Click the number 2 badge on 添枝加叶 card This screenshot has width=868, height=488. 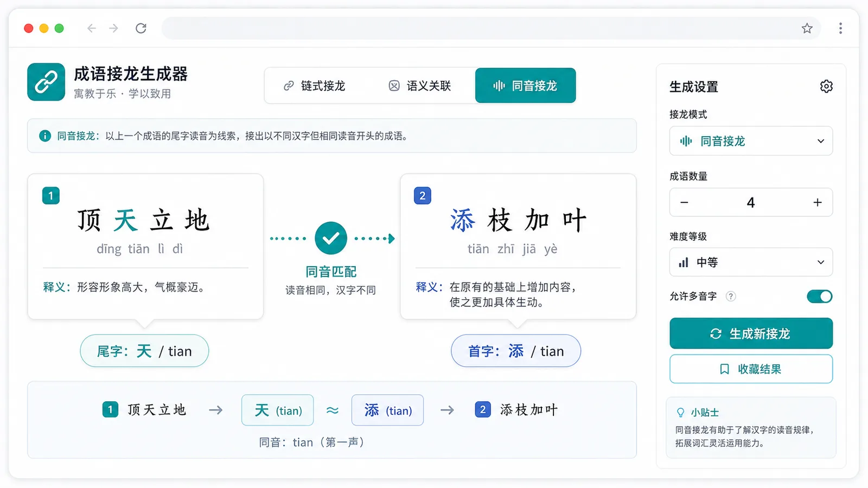(x=423, y=196)
